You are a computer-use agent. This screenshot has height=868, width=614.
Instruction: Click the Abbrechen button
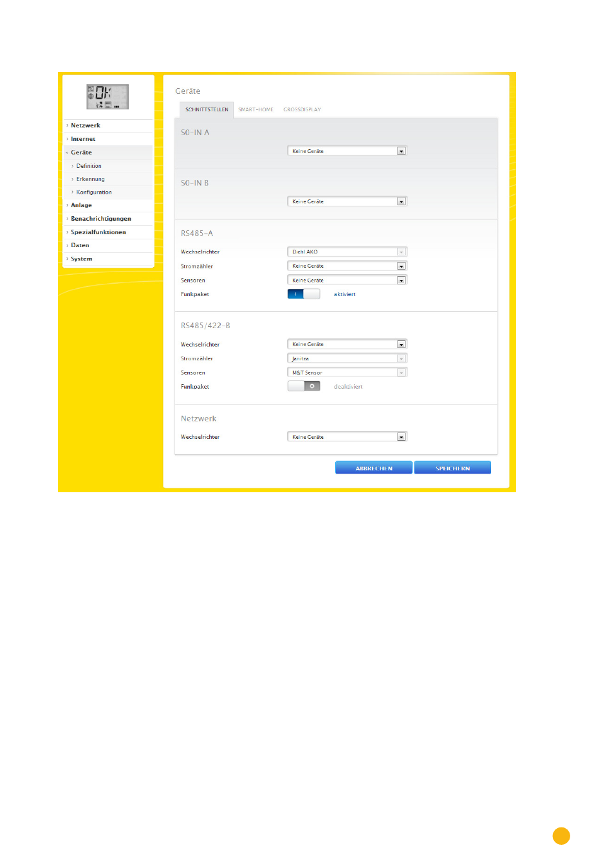(x=374, y=468)
